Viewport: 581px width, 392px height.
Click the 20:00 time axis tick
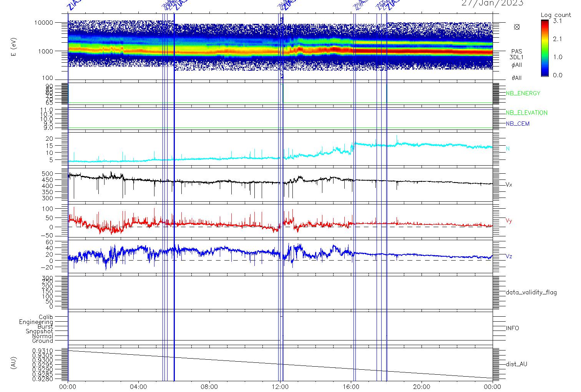[x=422, y=387]
